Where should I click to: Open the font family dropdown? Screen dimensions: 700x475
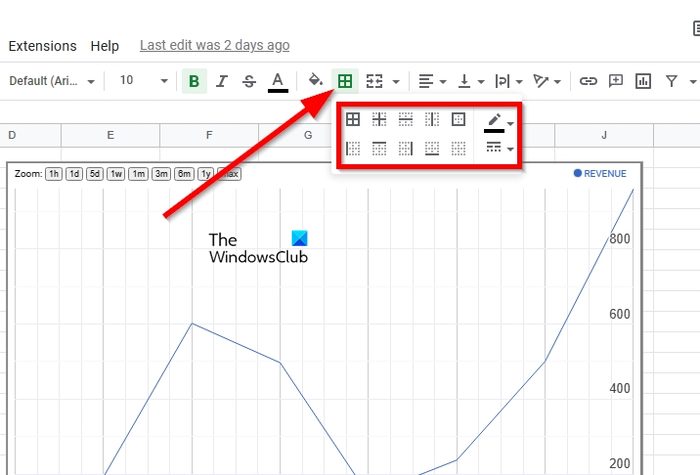[x=52, y=81]
